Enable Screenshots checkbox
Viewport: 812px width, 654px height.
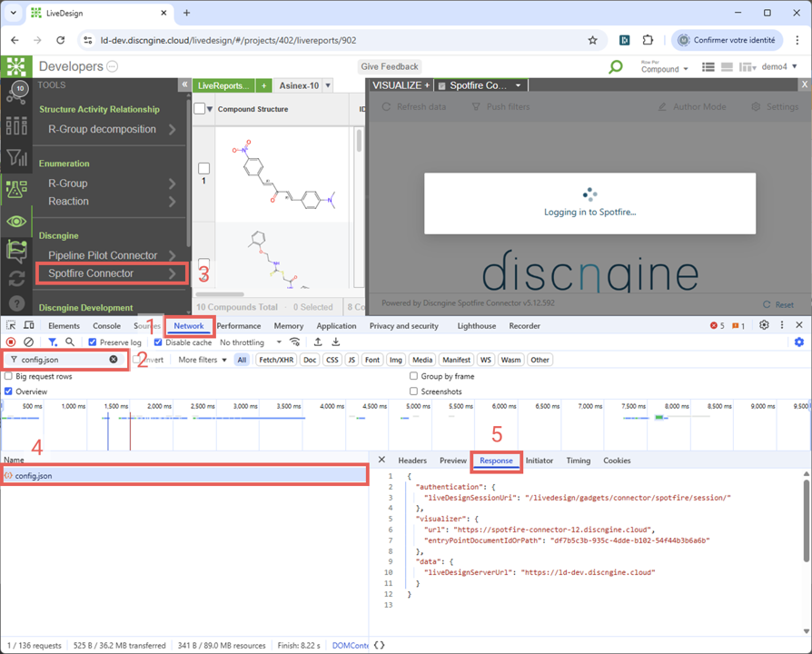[413, 391]
